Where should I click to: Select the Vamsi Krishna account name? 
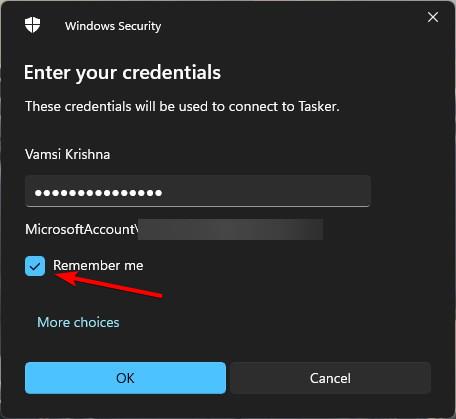click(67, 154)
